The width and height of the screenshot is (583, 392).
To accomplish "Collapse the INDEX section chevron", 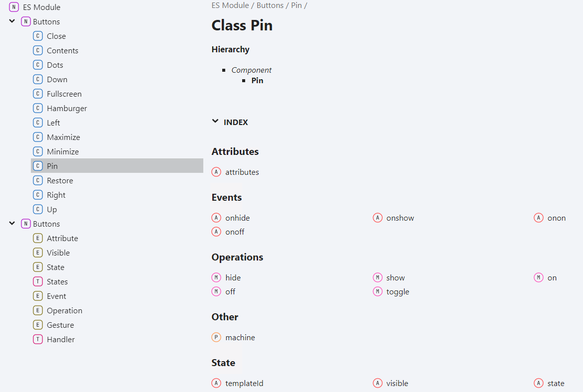I will [x=215, y=121].
